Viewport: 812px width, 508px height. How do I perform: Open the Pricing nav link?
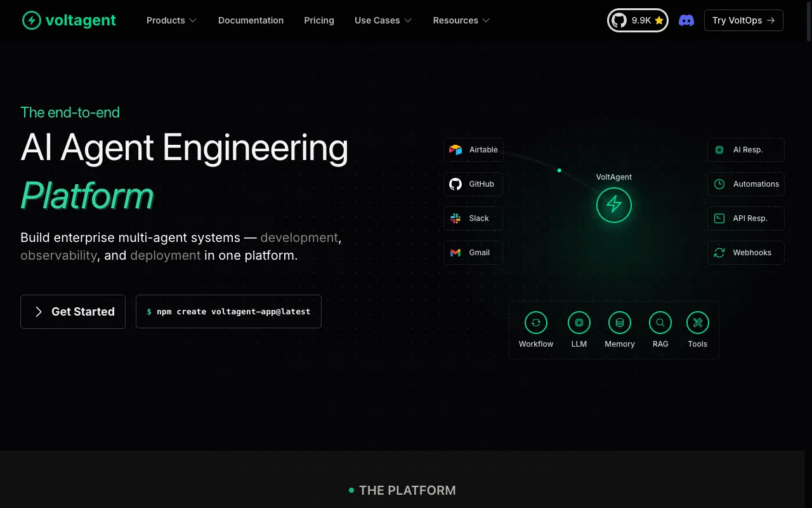tap(319, 20)
